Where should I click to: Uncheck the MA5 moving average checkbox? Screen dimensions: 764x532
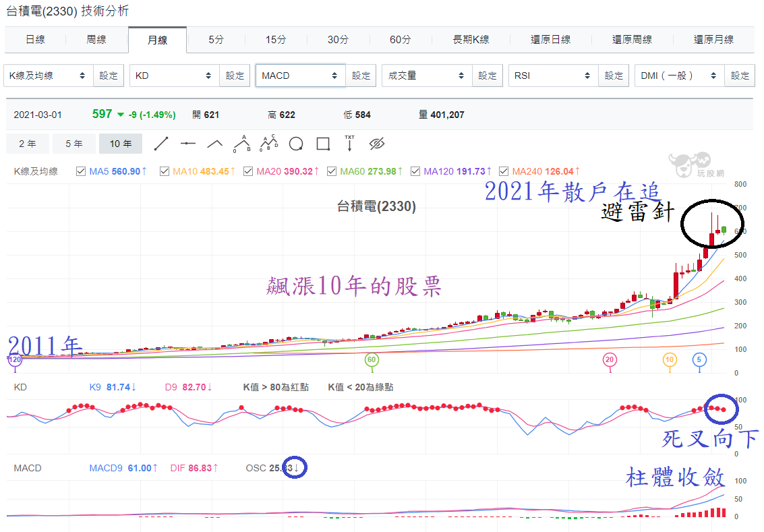pos(81,171)
